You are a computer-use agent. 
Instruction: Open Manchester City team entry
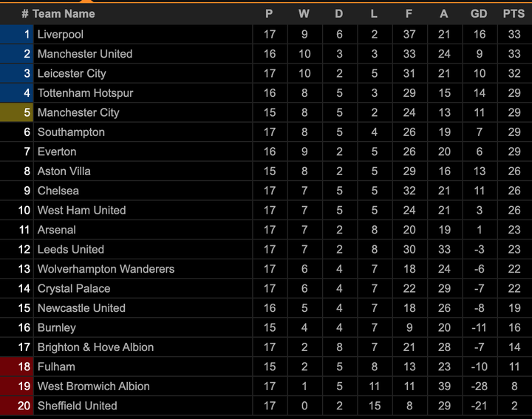tap(78, 112)
